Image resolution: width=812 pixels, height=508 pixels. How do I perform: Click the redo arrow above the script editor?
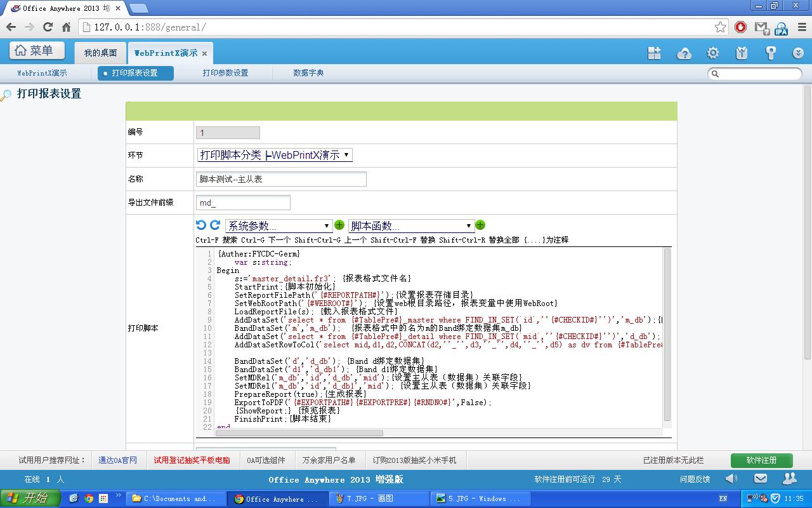click(215, 225)
